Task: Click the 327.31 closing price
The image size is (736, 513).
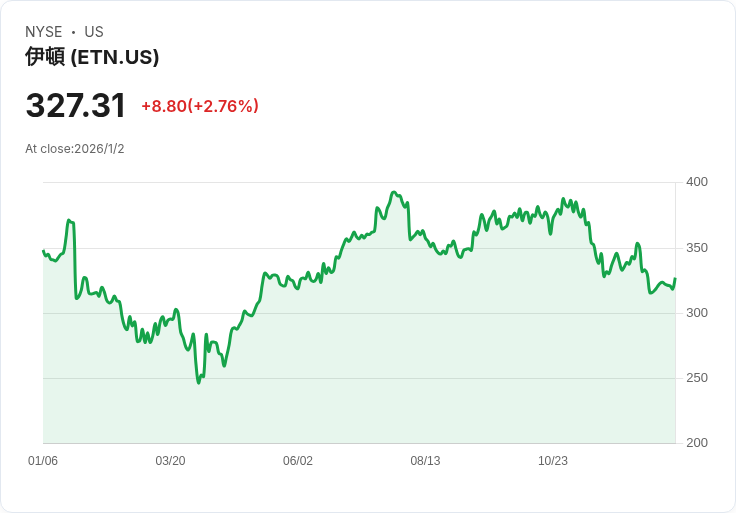Action: click(x=76, y=106)
